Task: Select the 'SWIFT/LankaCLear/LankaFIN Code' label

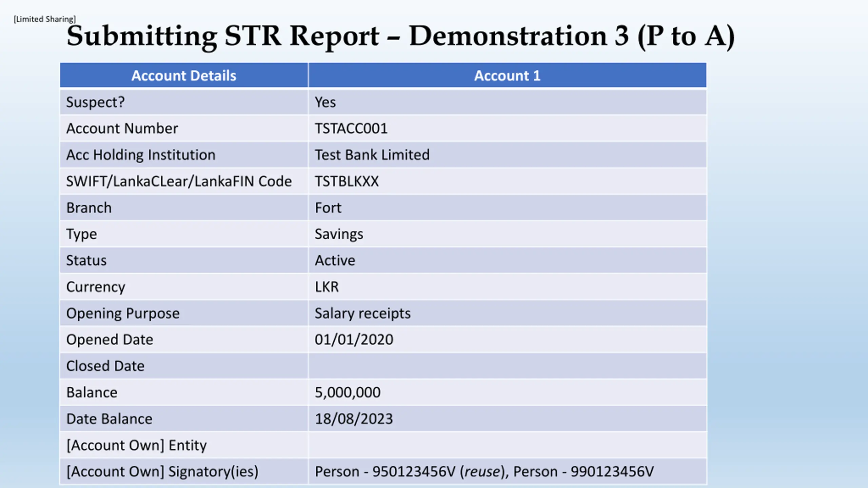Action: [x=179, y=181]
